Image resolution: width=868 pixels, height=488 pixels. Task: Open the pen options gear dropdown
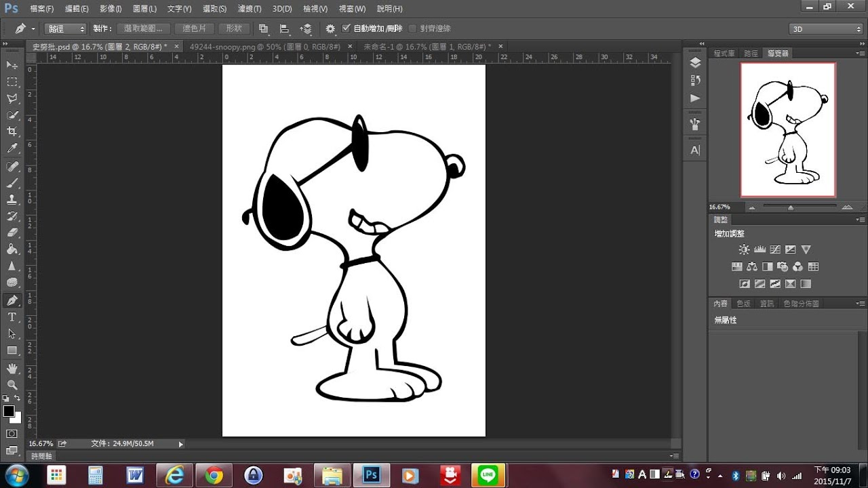tap(330, 28)
